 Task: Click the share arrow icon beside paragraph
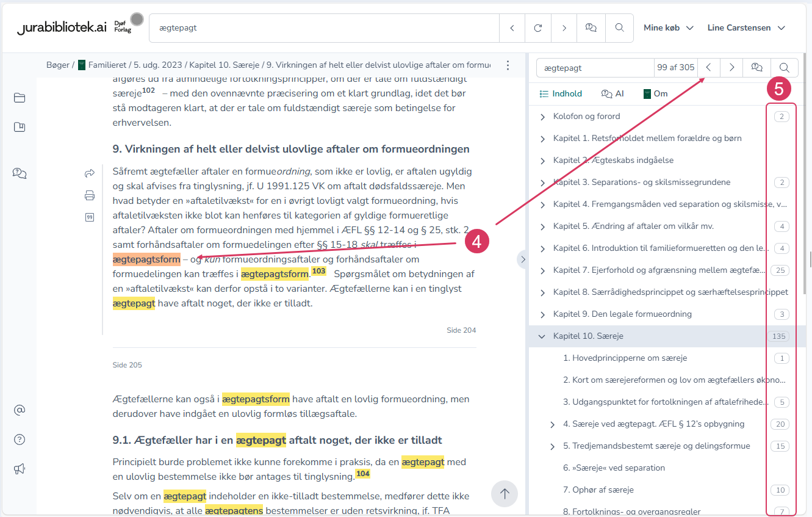pyautogui.click(x=90, y=173)
